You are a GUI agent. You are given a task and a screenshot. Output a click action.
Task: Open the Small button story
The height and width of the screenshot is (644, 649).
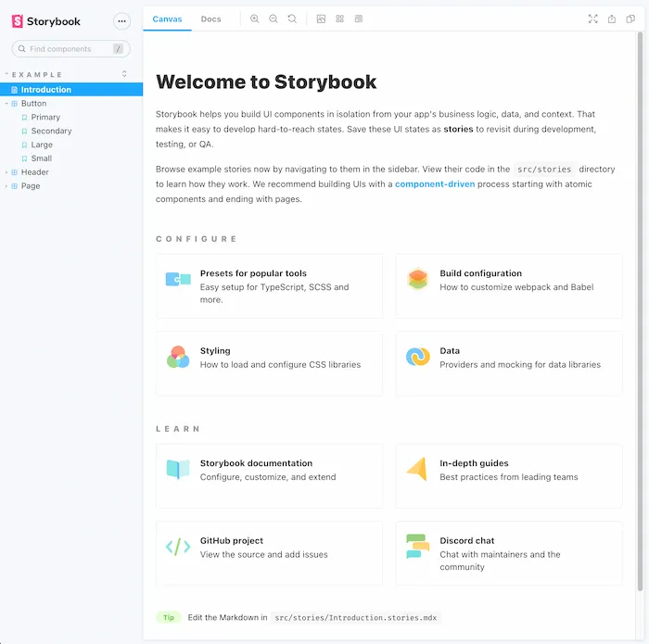pos(42,158)
